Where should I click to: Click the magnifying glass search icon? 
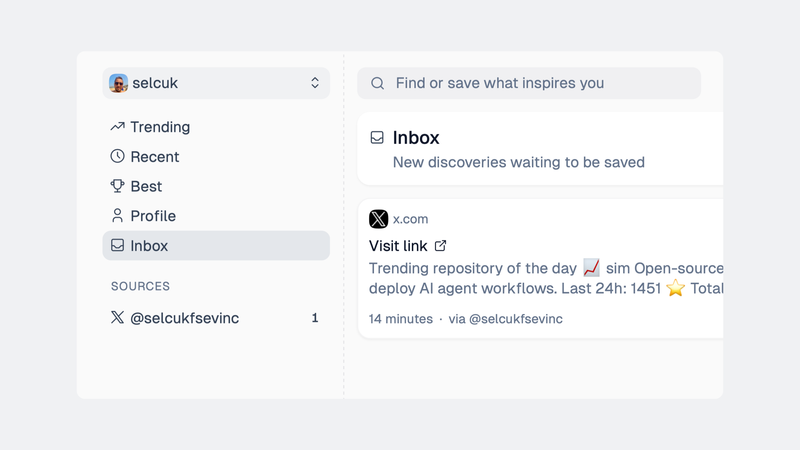378,84
